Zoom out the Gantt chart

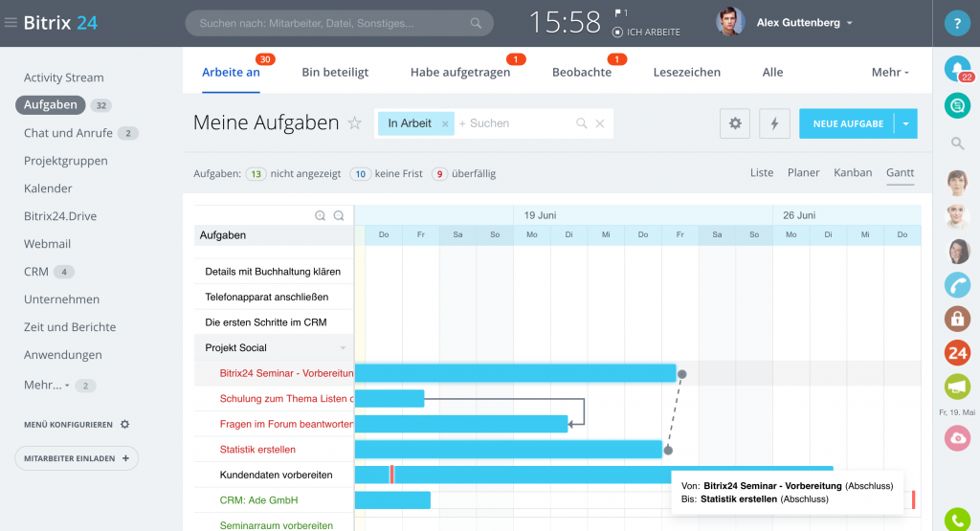(339, 215)
